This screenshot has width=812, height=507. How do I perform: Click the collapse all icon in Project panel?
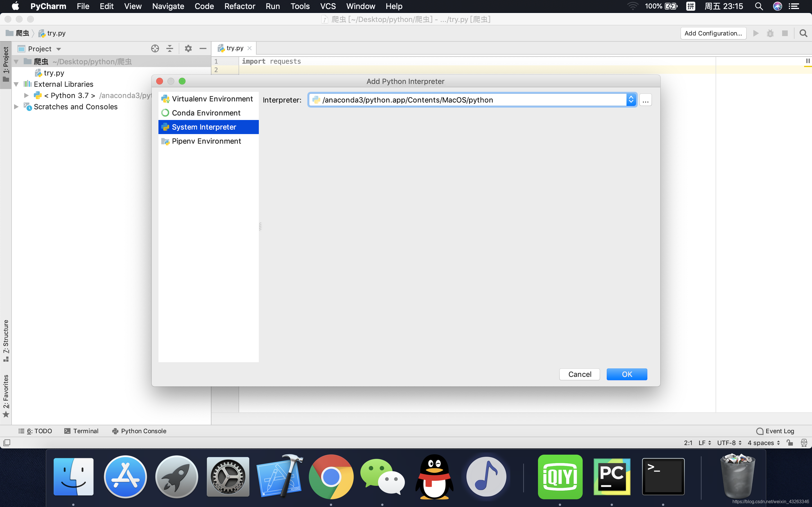click(170, 49)
